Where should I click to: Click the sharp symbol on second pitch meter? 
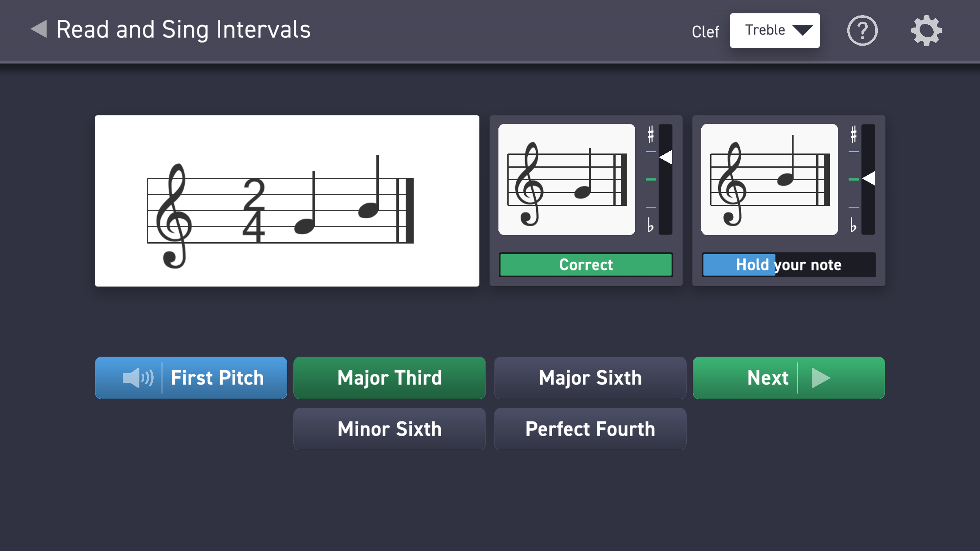[854, 134]
